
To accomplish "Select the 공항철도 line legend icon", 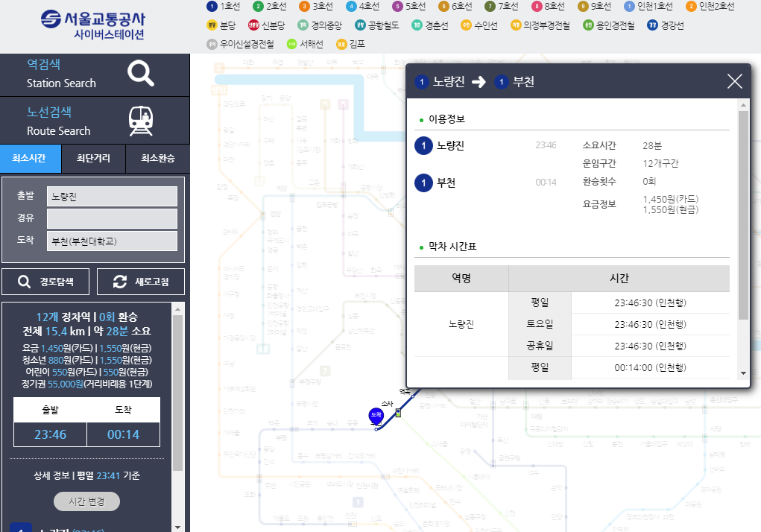I will pos(360,25).
